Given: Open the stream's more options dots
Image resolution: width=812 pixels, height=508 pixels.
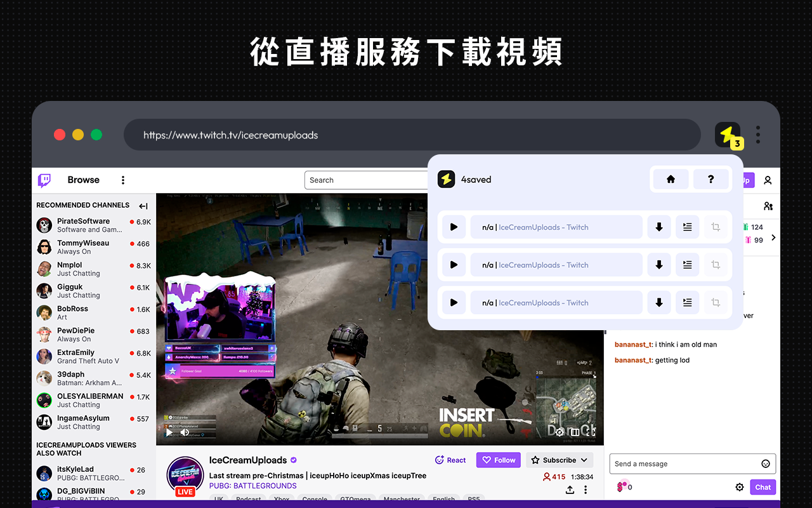Looking at the screenshot, I should (586, 490).
